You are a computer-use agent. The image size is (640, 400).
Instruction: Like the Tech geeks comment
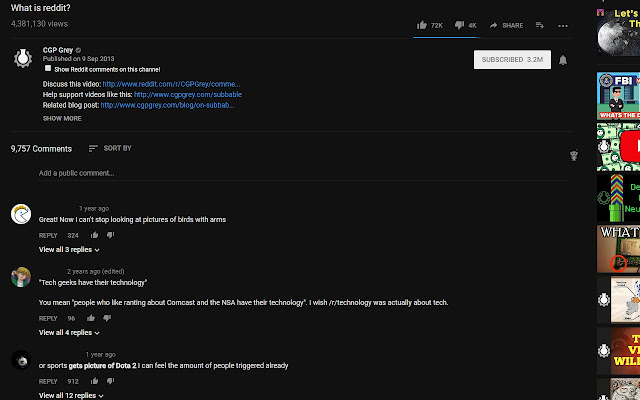[x=91, y=318]
